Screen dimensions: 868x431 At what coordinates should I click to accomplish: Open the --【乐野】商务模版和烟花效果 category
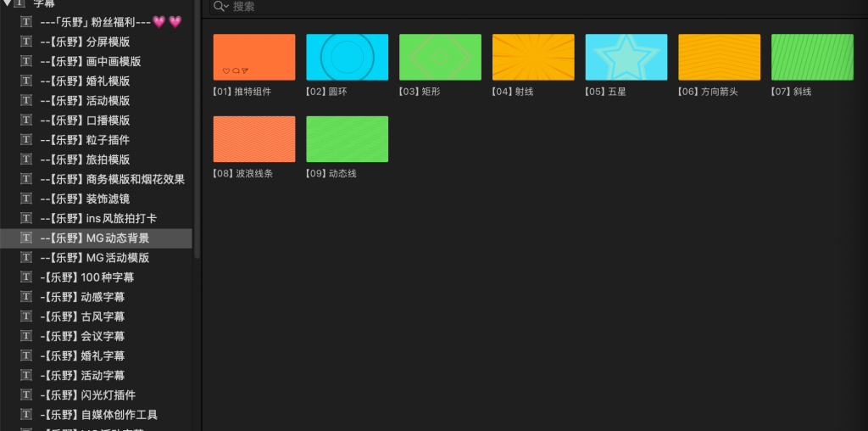point(97,179)
